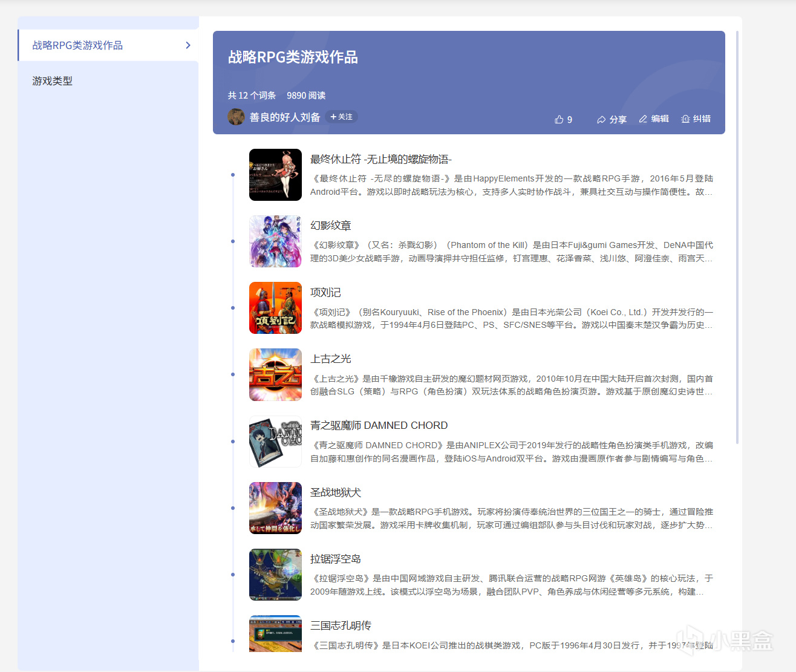Viewport: 796px width, 672px height.
Task: Click the edit pencil icon
Action: (x=643, y=119)
